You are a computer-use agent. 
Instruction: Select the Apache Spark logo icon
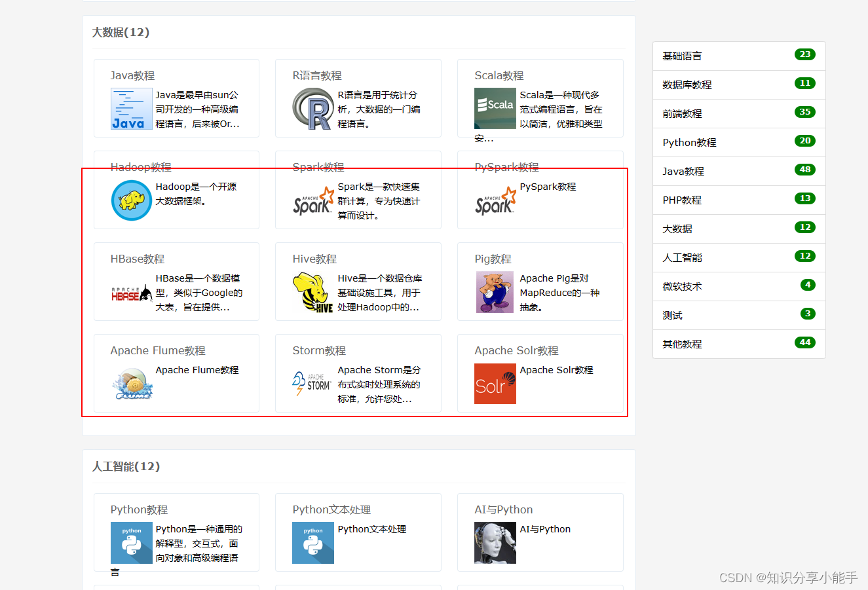[x=312, y=204]
